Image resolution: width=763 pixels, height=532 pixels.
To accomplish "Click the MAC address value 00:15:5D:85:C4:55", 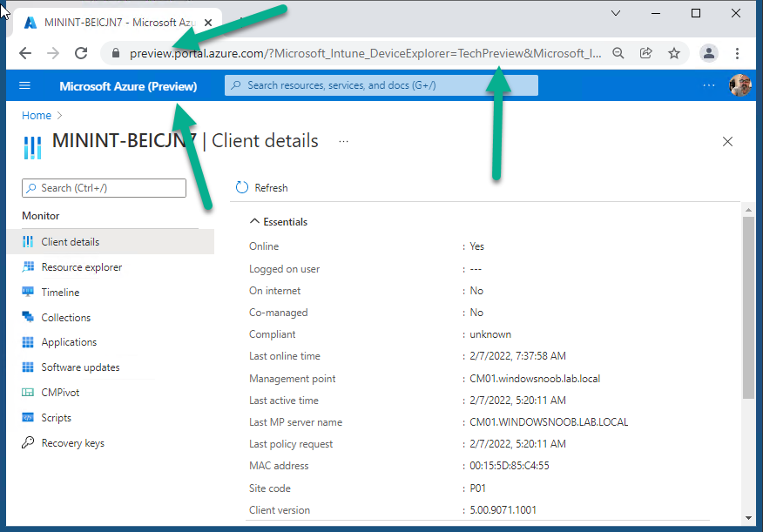I will pyautogui.click(x=509, y=465).
